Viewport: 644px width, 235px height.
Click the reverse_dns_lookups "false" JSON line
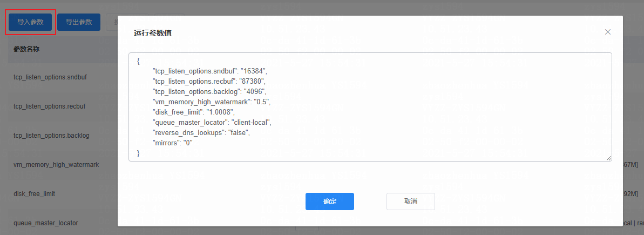[x=201, y=133]
